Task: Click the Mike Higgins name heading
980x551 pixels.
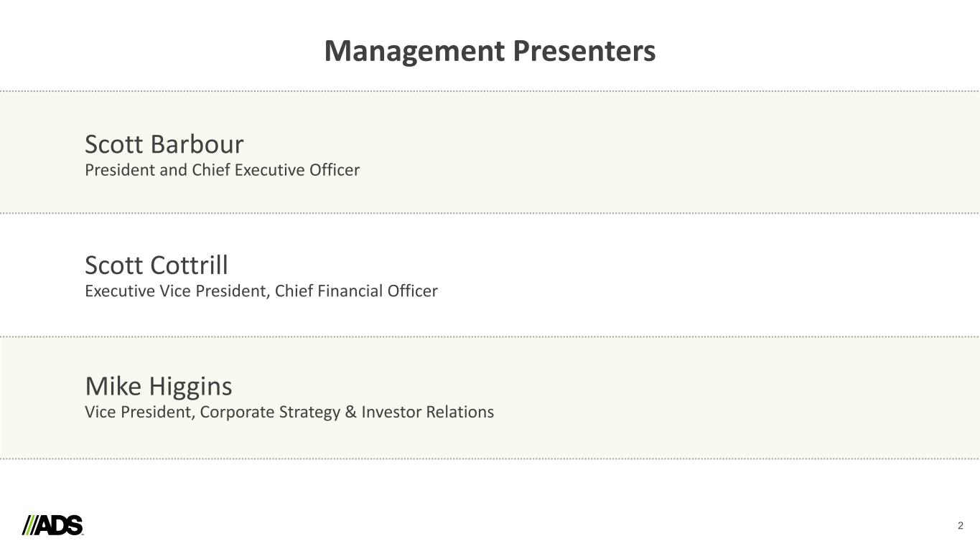Action: coord(159,386)
